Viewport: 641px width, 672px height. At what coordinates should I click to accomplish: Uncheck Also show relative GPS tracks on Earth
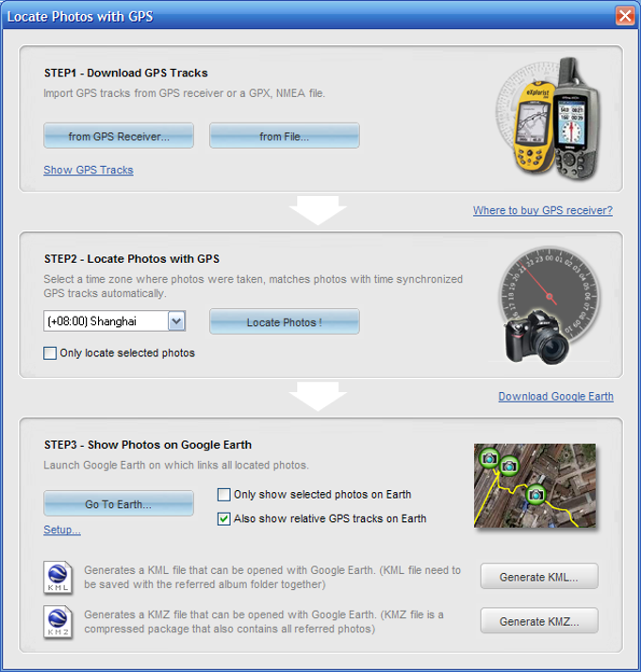[223, 519]
